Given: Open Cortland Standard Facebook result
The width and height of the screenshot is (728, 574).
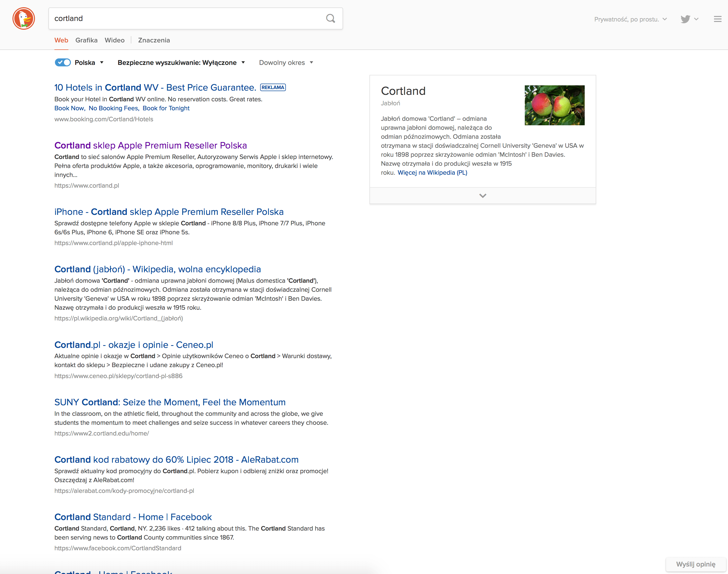Looking at the screenshot, I should pyautogui.click(x=133, y=517).
